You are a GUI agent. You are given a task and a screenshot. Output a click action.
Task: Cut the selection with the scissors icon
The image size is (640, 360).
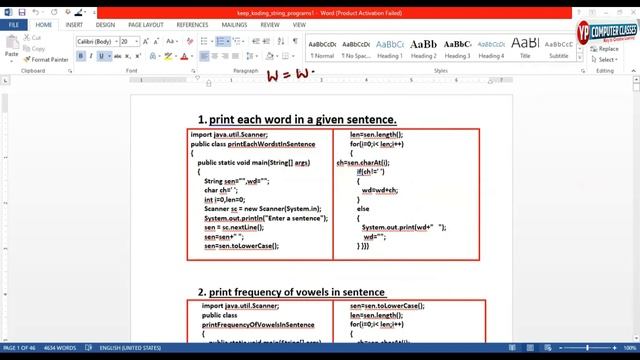pyautogui.click(x=32, y=38)
